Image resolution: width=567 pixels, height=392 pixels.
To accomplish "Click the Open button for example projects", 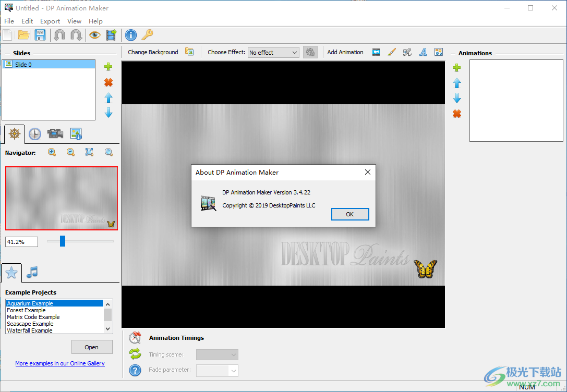I will click(92, 347).
